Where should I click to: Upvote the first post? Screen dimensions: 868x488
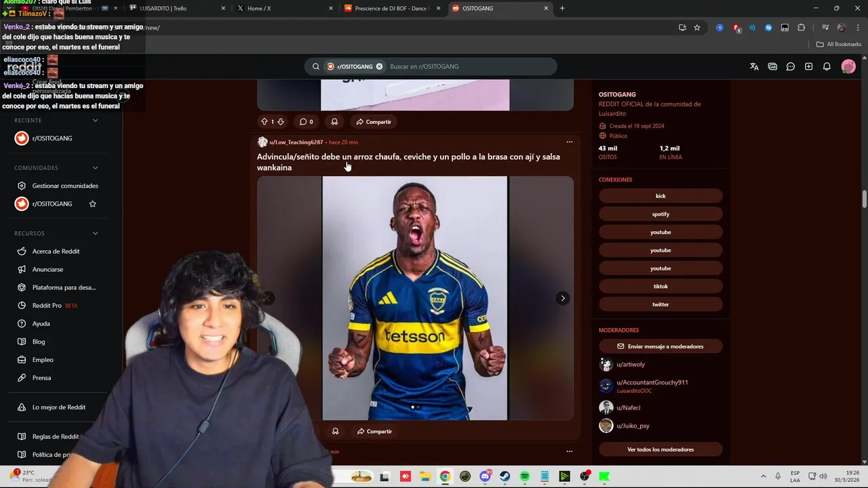(264, 122)
